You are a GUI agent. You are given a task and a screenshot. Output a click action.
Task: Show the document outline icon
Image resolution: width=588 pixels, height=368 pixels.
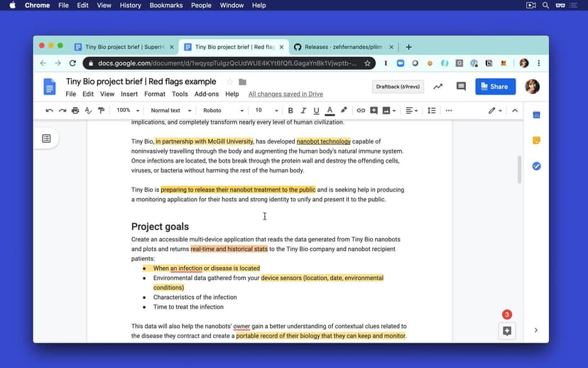coord(46,139)
